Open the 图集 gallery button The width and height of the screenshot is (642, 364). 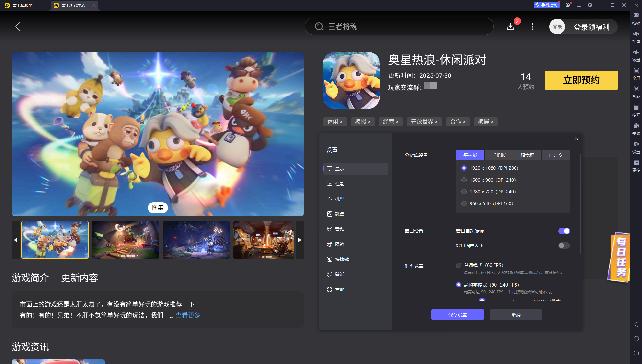coord(158,208)
